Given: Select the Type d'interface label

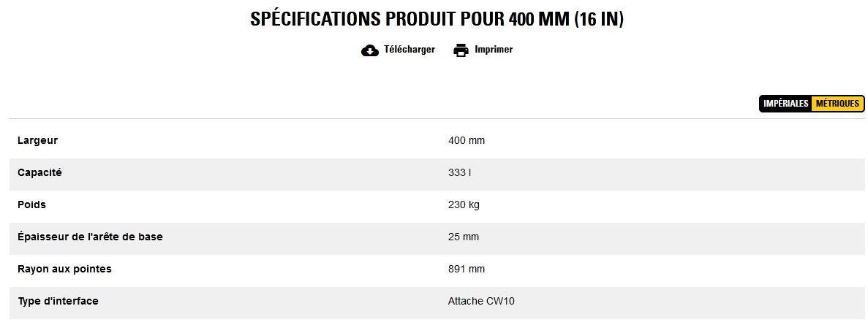Looking at the screenshot, I should point(58,301).
